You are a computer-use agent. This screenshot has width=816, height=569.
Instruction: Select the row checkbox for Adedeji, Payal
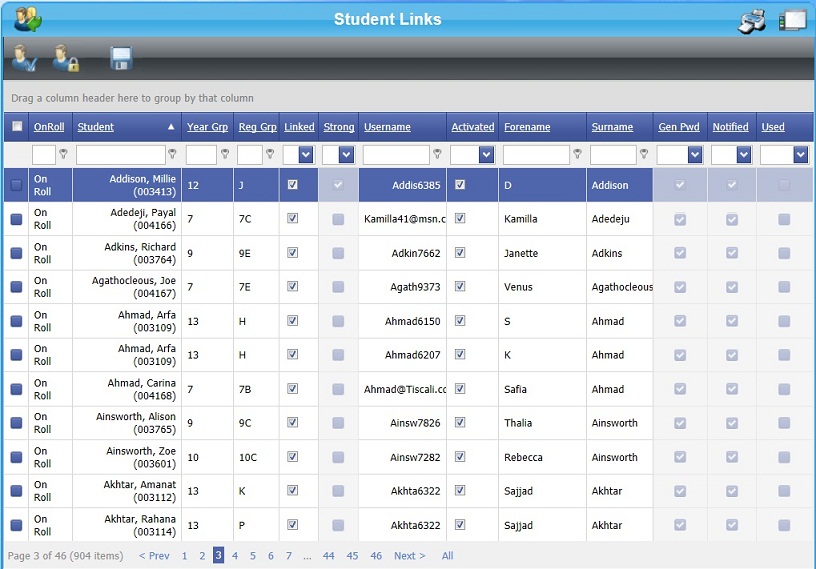click(17, 219)
